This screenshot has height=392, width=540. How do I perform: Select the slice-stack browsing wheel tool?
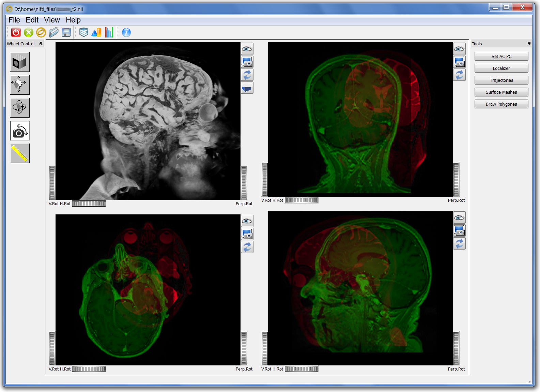(x=20, y=62)
